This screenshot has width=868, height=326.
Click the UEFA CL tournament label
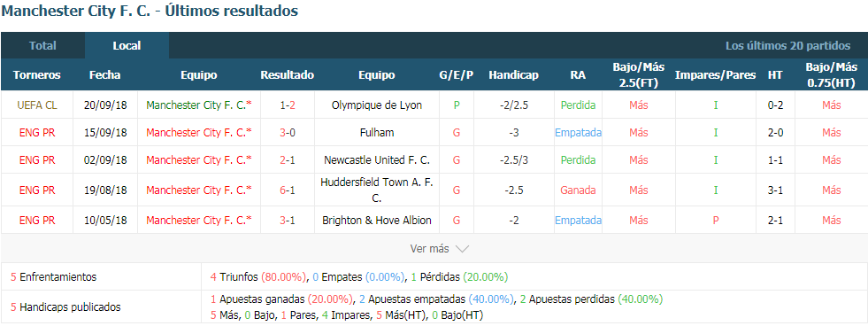tap(37, 105)
